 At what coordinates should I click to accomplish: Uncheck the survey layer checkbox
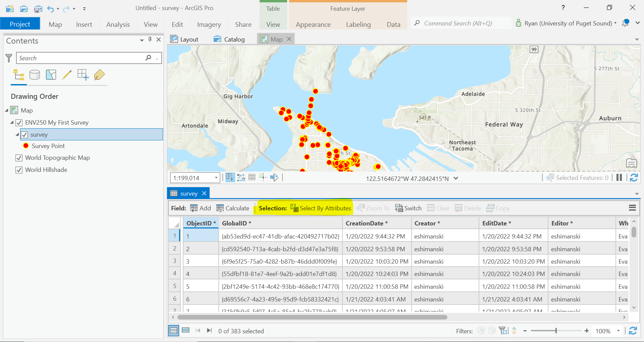pyautogui.click(x=24, y=135)
